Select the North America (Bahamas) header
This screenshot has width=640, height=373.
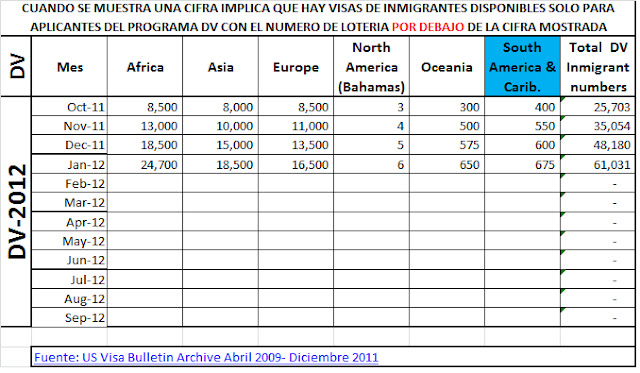pos(371,67)
